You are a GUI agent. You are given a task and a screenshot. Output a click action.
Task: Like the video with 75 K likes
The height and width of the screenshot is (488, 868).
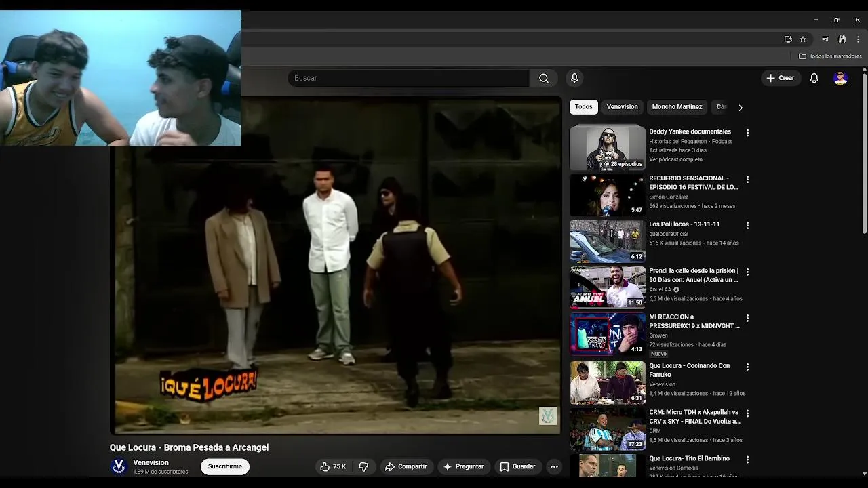coord(334,466)
